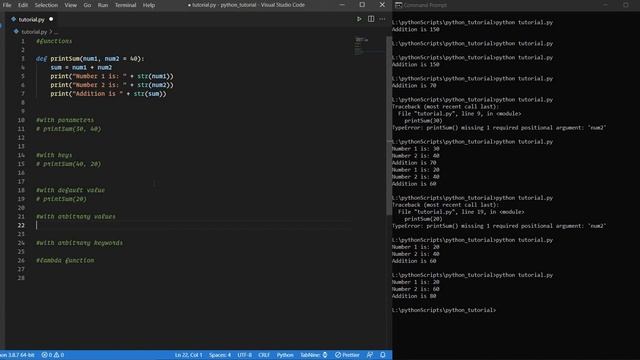Split the editor to the right

[371, 19]
